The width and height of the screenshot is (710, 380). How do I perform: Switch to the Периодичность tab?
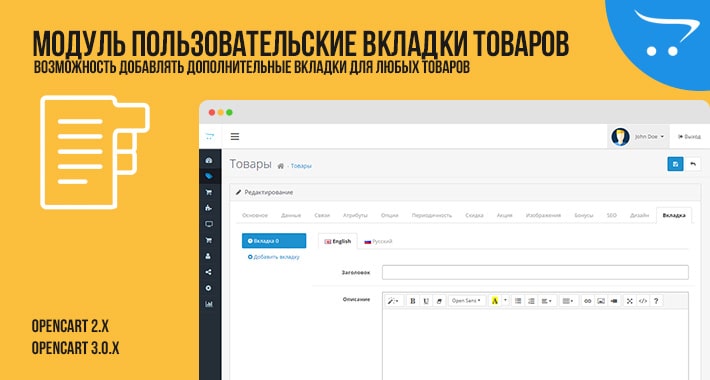(x=432, y=215)
